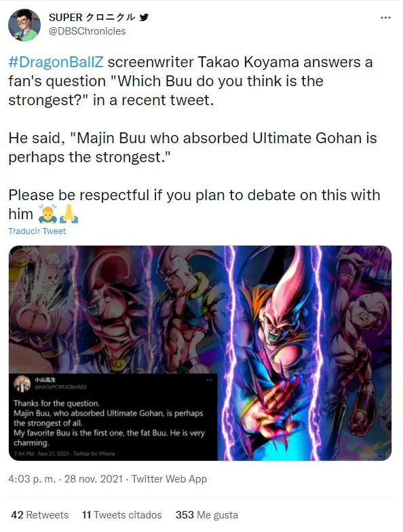Click Traducir Tweet link
The image size is (403, 532).
point(37,231)
